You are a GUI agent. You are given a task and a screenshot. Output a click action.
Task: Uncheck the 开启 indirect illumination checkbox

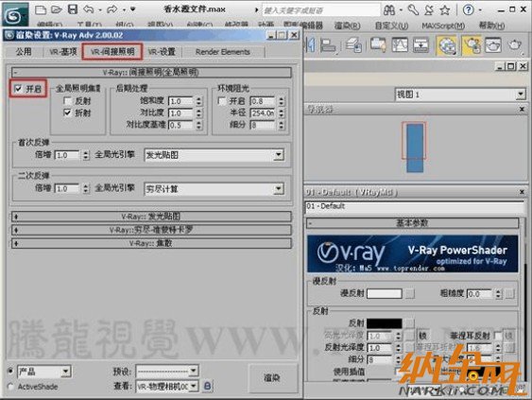[18, 89]
